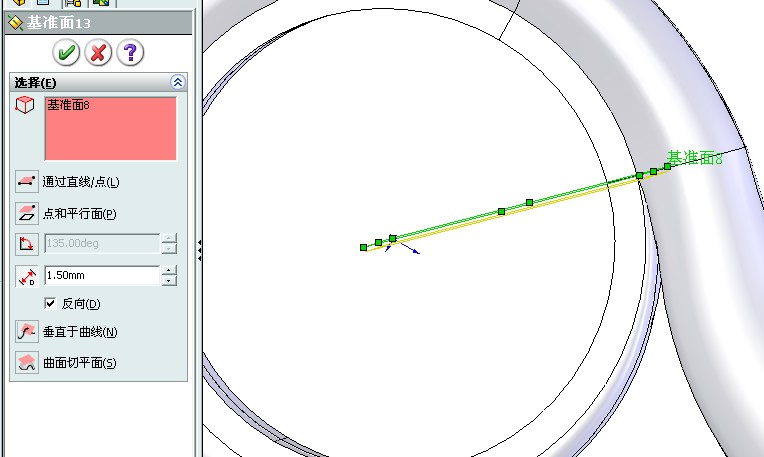The height and width of the screenshot is (457, 764).
Task: Click the disabled 135.00deg angle field
Action: (102, 243)
